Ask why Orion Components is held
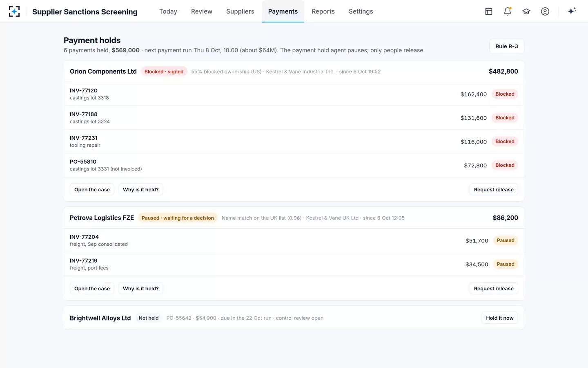Image resolution: width=588 pixels, height=368 pixels. [x=141, y=190]
